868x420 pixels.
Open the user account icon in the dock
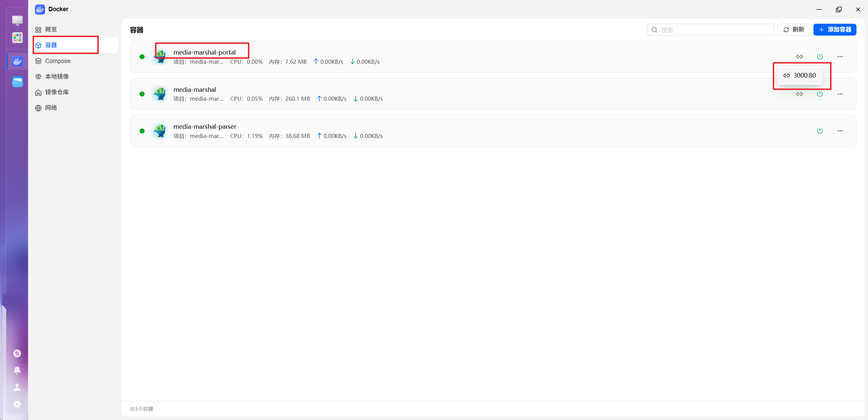[17, 387]
